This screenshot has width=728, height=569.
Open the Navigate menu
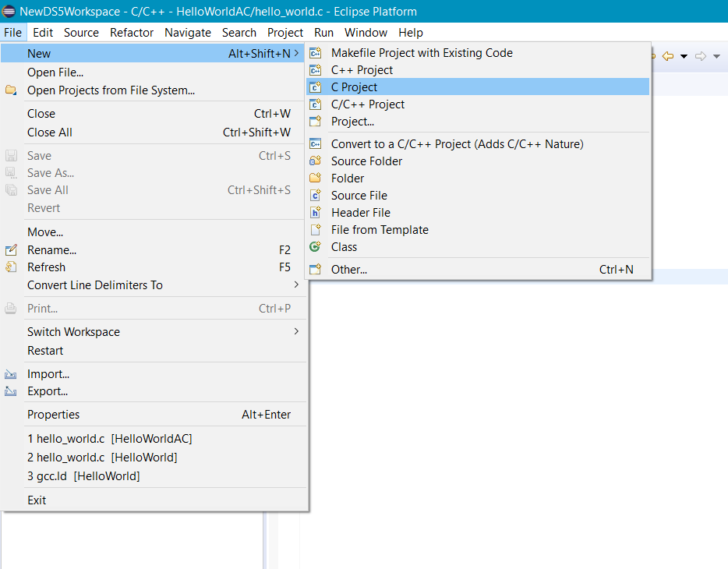pyautogui.click(x=187, y=32)
